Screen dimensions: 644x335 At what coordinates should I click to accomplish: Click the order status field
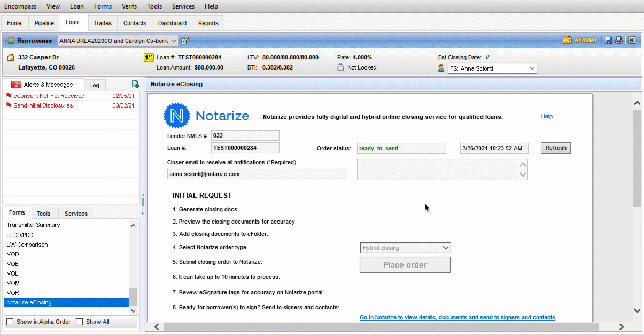pyautogui.click(x=401, y=148)
